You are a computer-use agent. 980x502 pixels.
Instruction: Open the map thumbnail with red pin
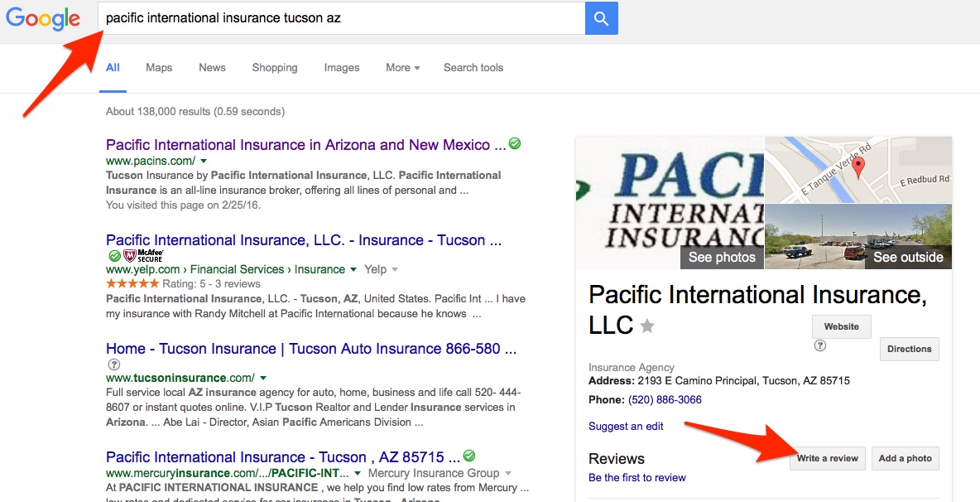(859, 170)
